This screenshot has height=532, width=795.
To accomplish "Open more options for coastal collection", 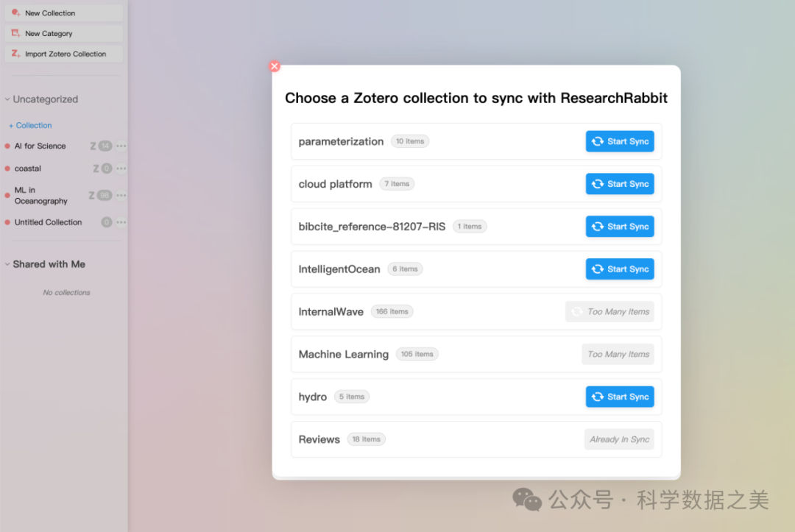I will pyautogui.click(x=121, y=169).
